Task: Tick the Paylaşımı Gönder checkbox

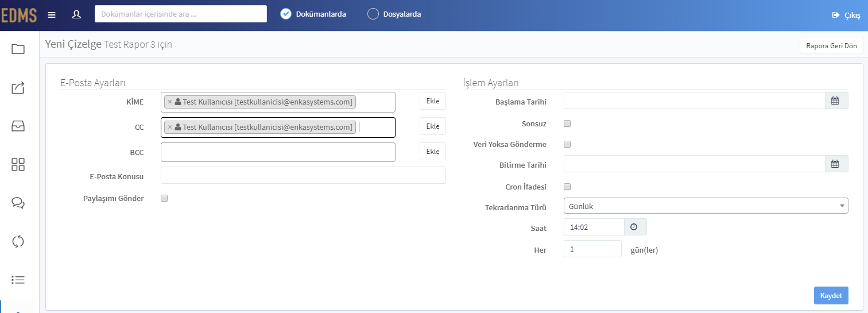Action: [x=164, y=198]
